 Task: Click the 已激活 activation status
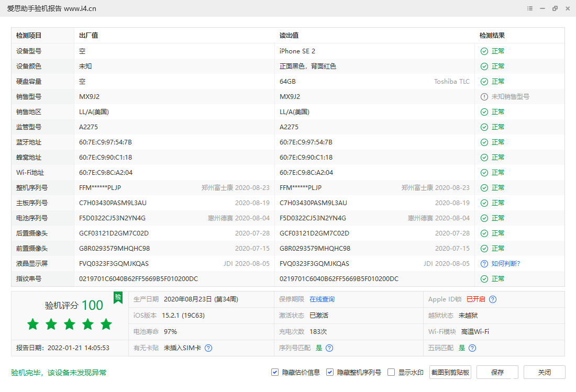tap(319, 316)
